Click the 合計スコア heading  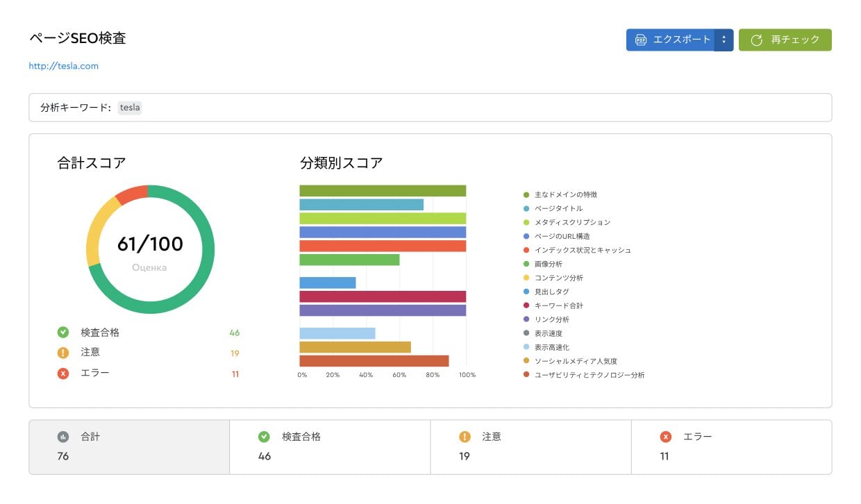tap(92, 163)
